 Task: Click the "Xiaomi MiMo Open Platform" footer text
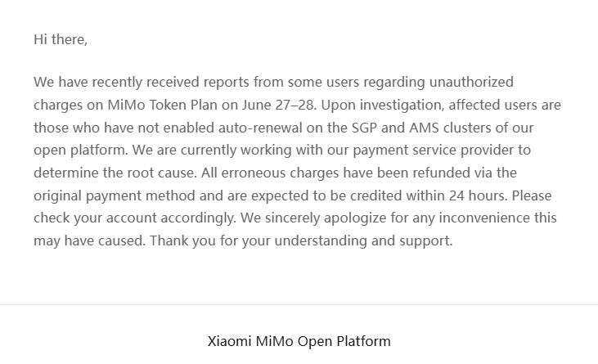299,341
